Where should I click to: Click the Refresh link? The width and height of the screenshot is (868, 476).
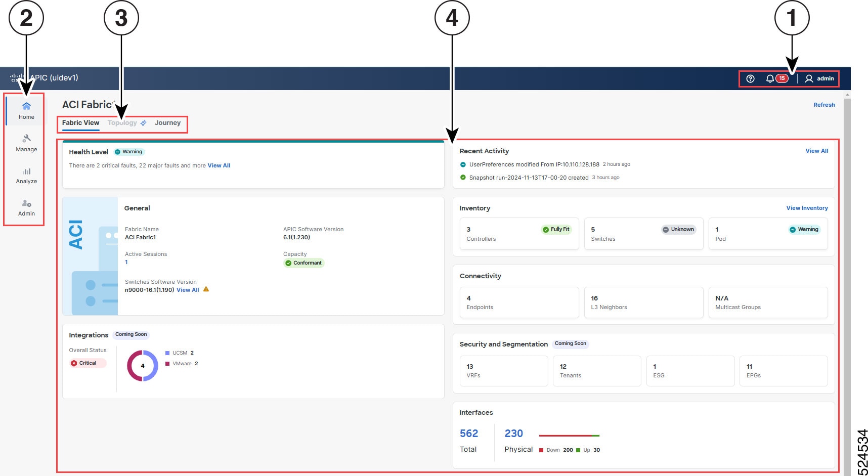pyautogui.click(x=824, y=105)
